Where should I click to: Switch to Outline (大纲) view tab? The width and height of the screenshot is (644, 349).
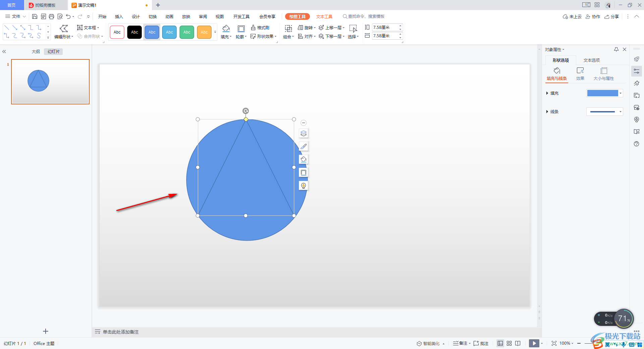pyautogui.click(x=36, y=52)
